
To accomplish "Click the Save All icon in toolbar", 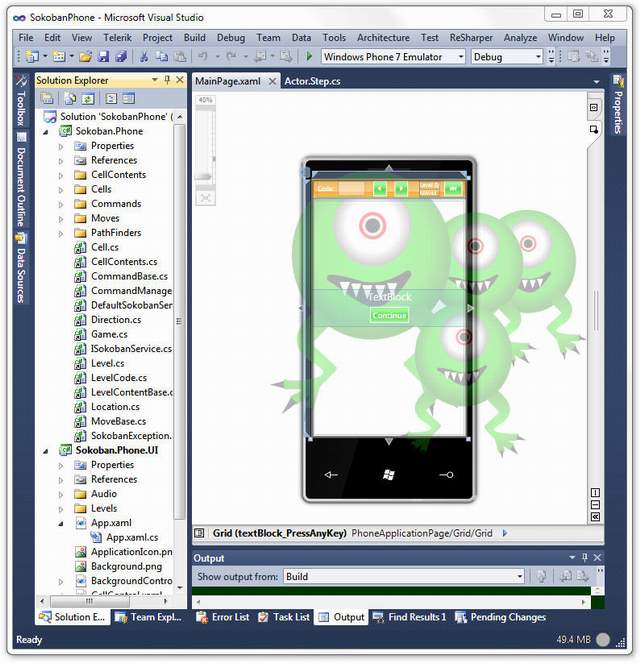I will [121, 56].
